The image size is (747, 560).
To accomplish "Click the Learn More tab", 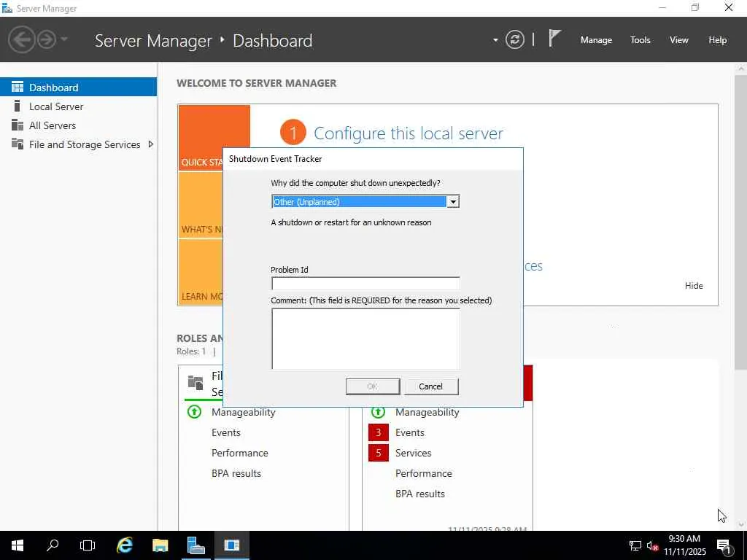I will coord(201,273).
